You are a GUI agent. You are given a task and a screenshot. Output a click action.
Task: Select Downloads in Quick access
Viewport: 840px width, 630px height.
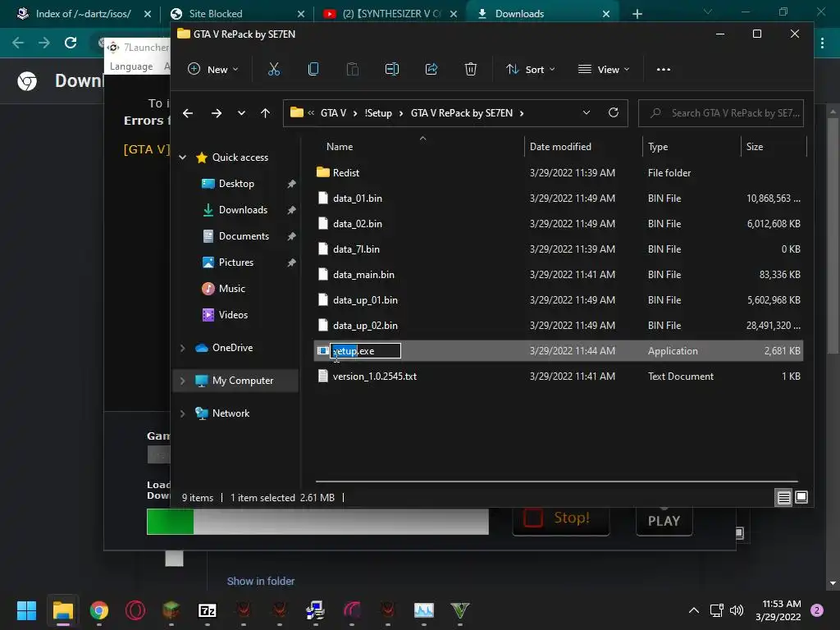coord(243,209)
